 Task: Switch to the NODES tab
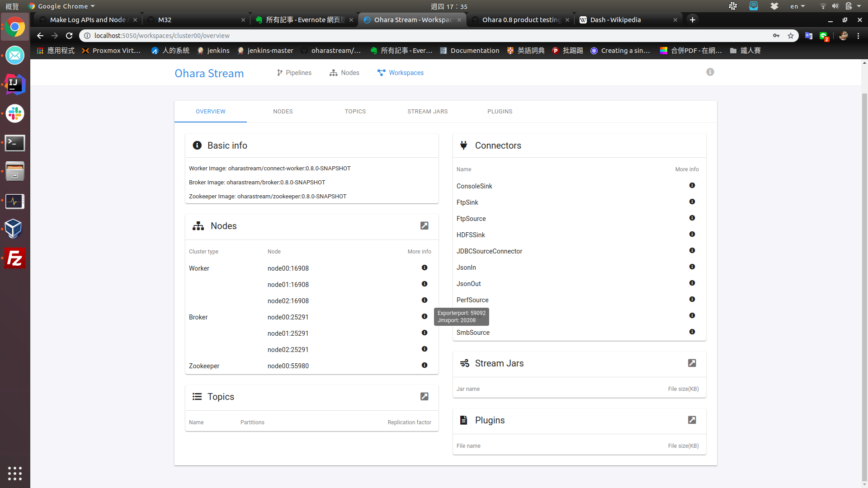[283, 112]
